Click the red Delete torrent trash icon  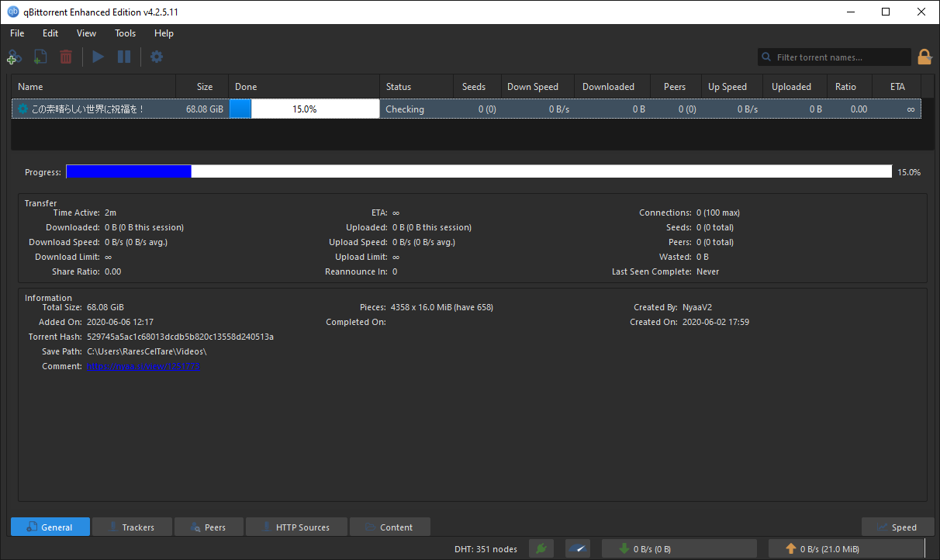(66, 57)
